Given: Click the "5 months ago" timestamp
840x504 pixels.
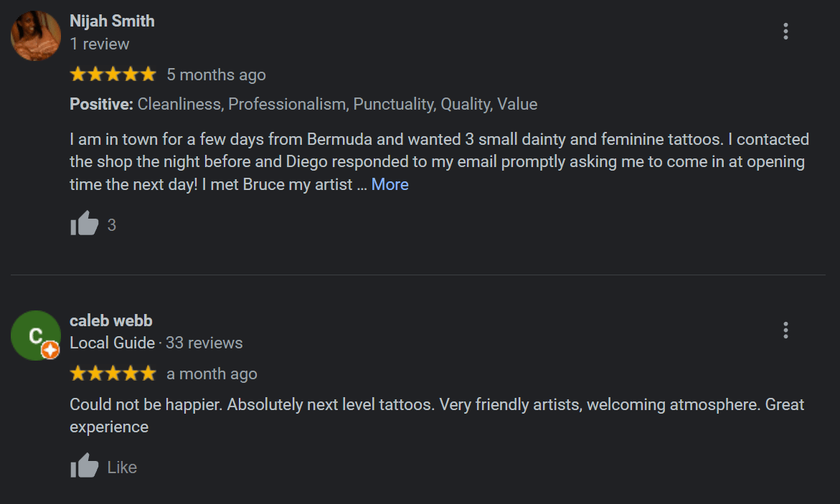Looking at the screenshot, I should pyautogui.click(x=216, y=75).
